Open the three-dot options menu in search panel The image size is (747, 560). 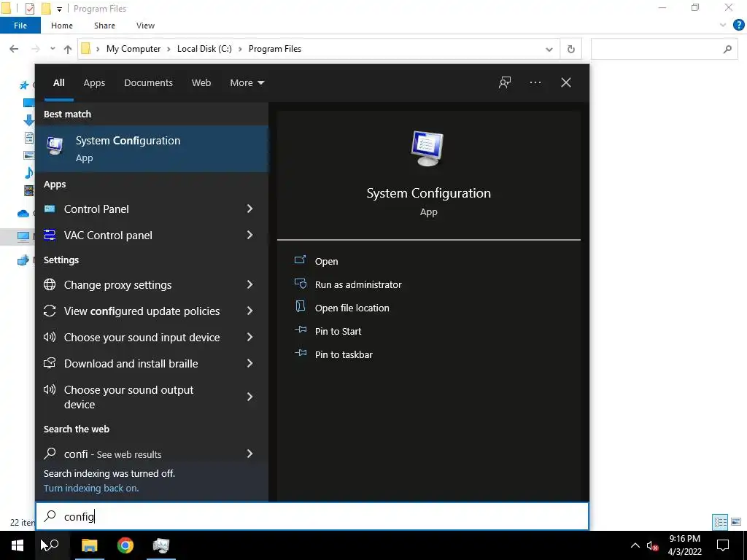[x=535, y=82]
